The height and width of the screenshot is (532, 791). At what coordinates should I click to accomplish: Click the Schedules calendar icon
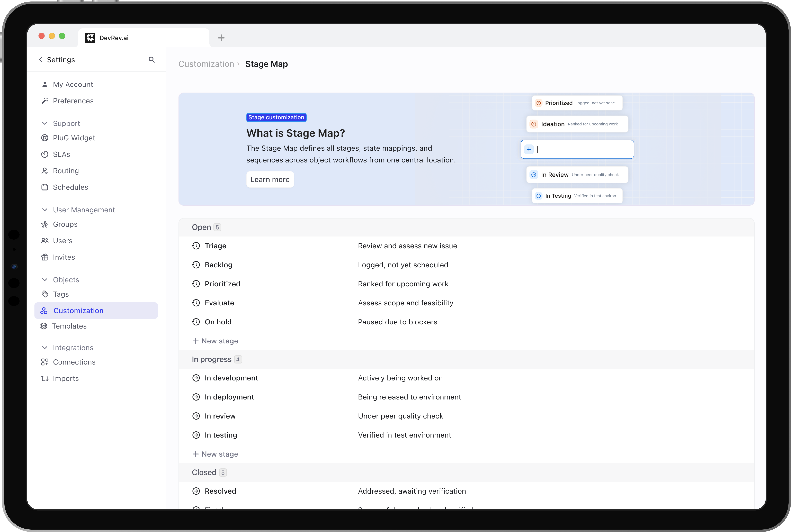[44, 187]
